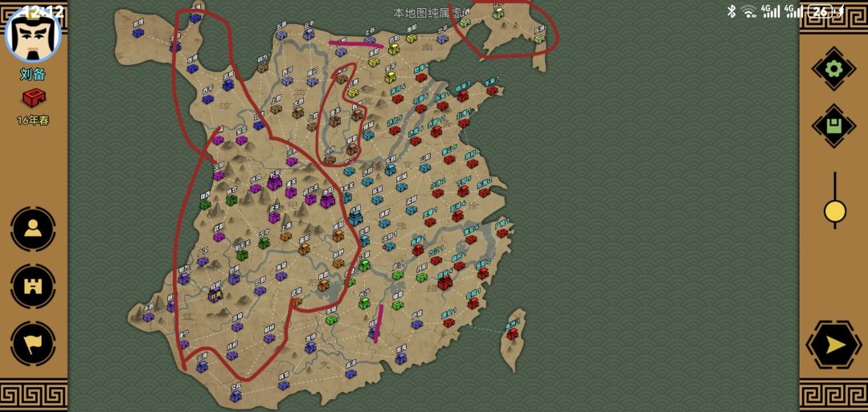The width and height of the screenshot is (868, 412).
Task: Select 西平 blue city
Action: click(207, 99)
